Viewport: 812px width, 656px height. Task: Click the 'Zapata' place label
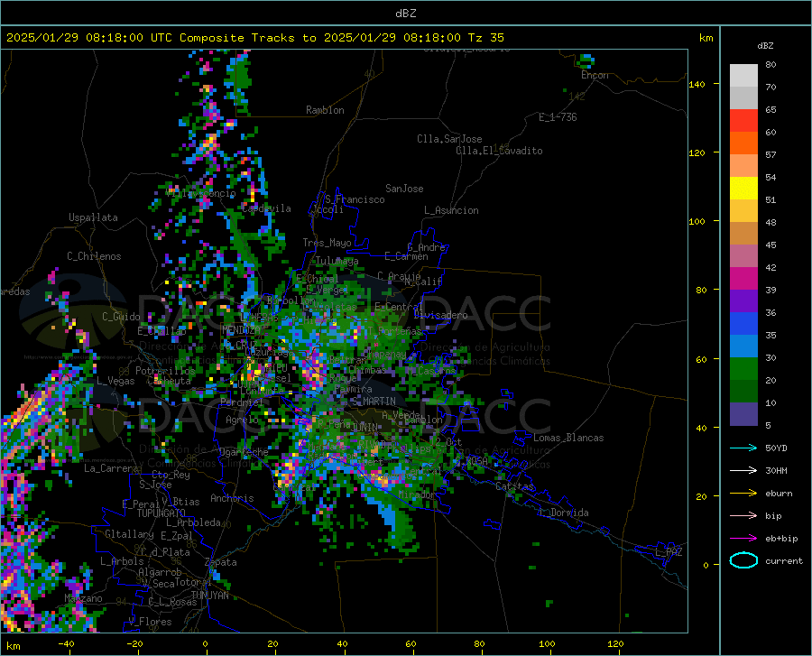(x=221, y=562)
